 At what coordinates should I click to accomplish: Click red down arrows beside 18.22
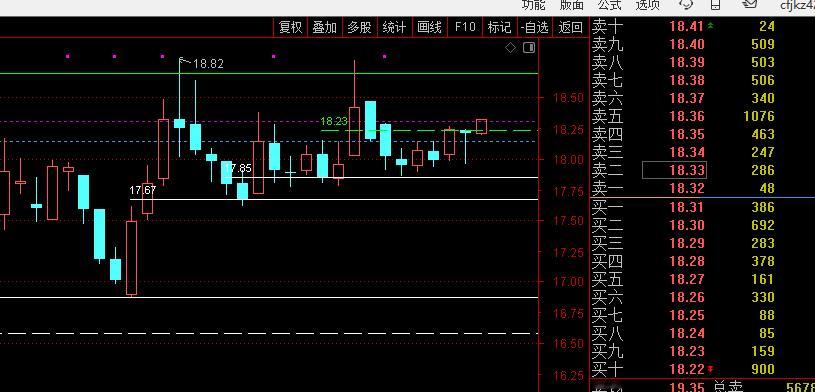[x=711, y=369]
